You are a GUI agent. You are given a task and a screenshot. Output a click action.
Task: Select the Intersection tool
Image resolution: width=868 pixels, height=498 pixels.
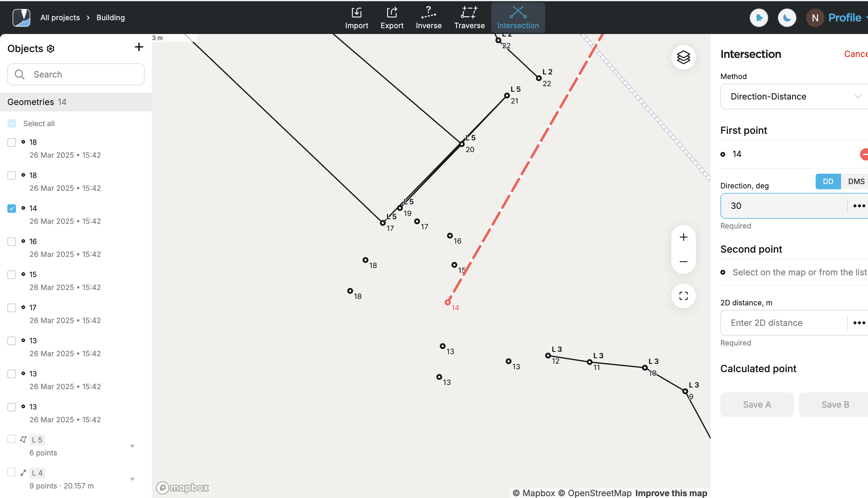(x=518, y=18)
